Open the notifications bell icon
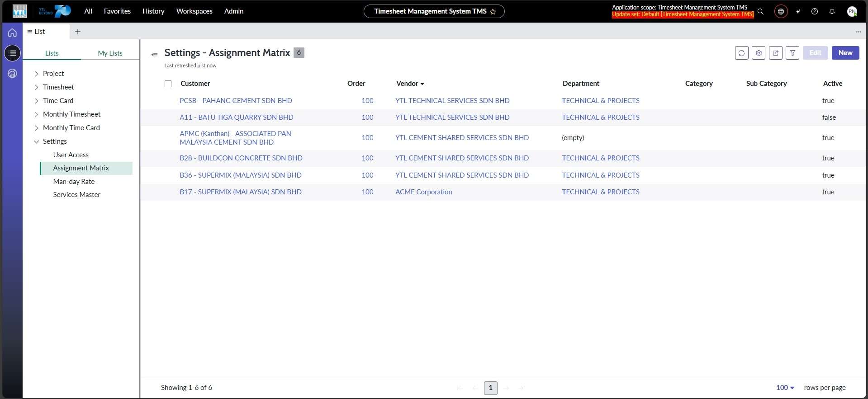 (832, 11)
